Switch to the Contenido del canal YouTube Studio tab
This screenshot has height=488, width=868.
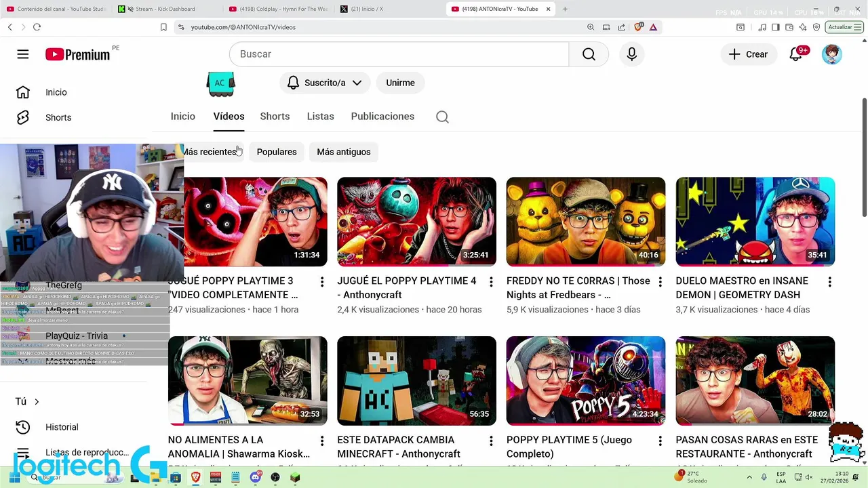tap(56, 9)
